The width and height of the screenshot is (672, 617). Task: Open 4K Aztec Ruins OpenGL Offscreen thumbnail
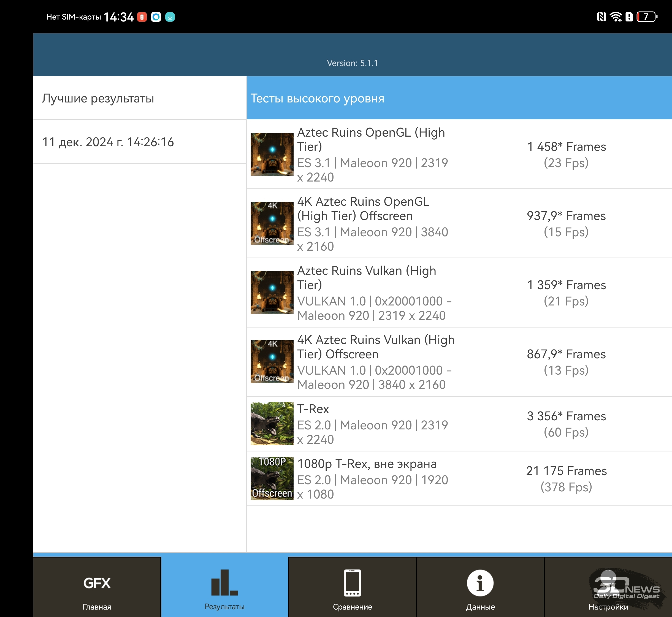(x=272, y=223)
